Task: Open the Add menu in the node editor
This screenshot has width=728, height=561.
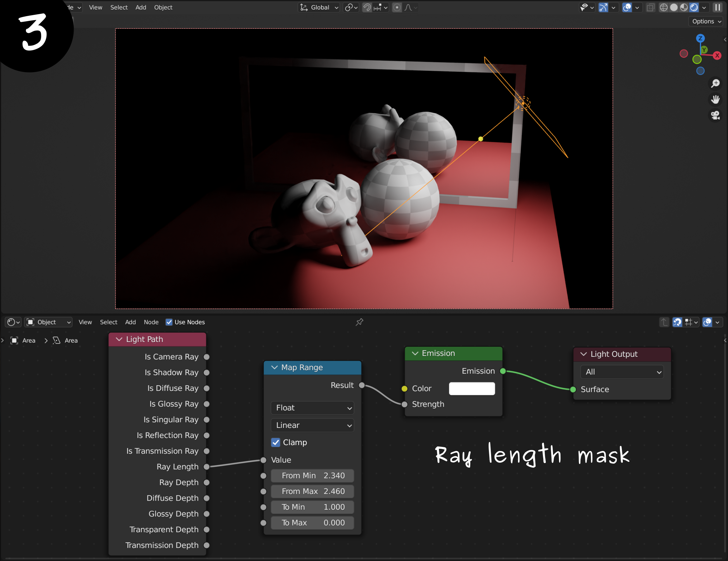Action: (130, 322)
